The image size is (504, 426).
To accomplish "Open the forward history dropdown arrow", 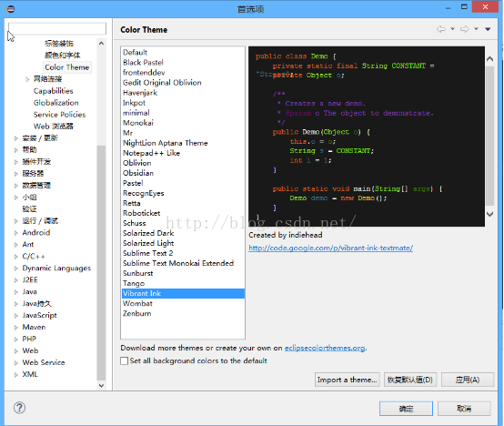I will 477,29.
